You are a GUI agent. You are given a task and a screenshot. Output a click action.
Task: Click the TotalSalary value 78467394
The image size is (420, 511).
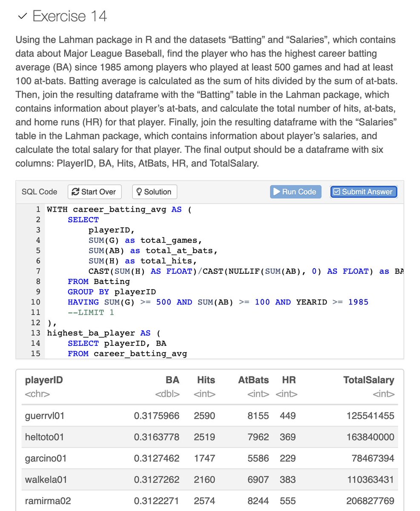[x=373, y=459]
